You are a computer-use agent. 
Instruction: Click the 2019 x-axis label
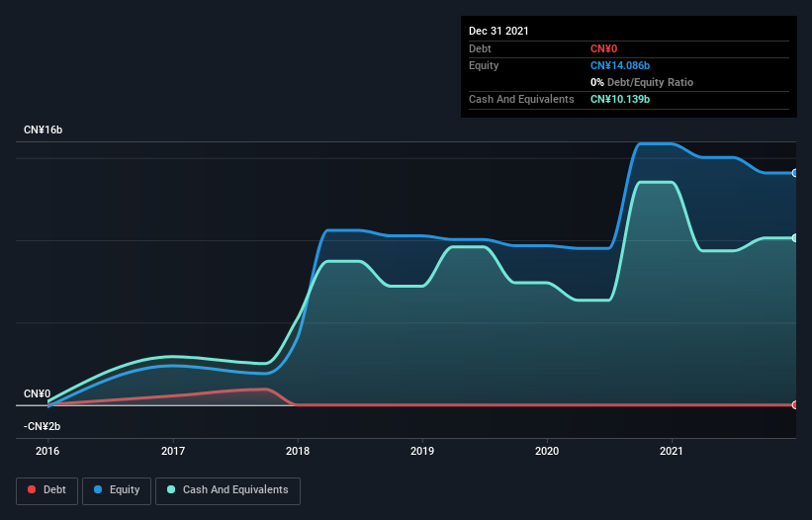click(422, 451)
